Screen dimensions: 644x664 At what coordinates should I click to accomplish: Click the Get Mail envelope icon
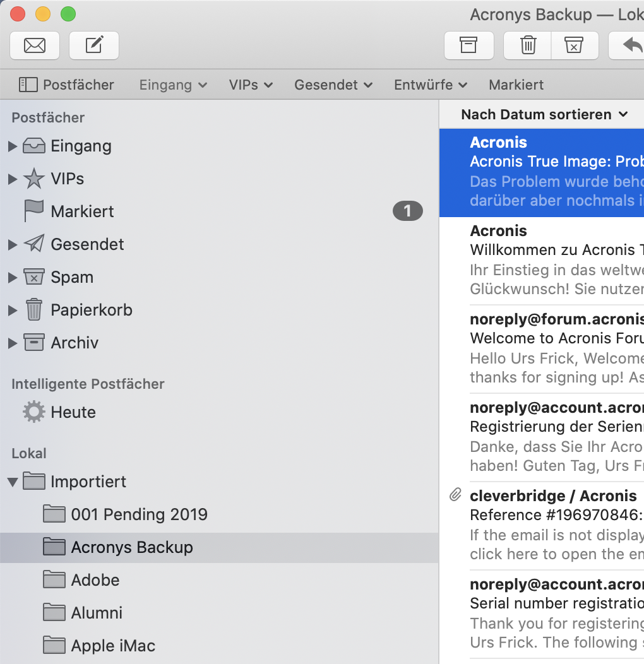coord(35,45)
